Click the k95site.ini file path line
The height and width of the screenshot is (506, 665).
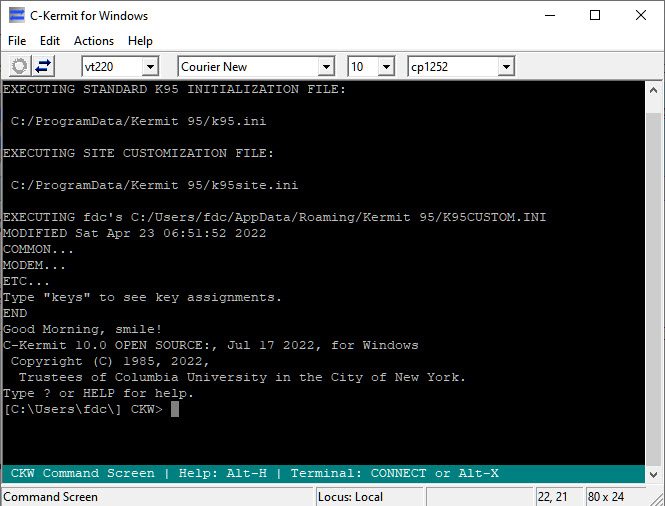click(154, 185)
